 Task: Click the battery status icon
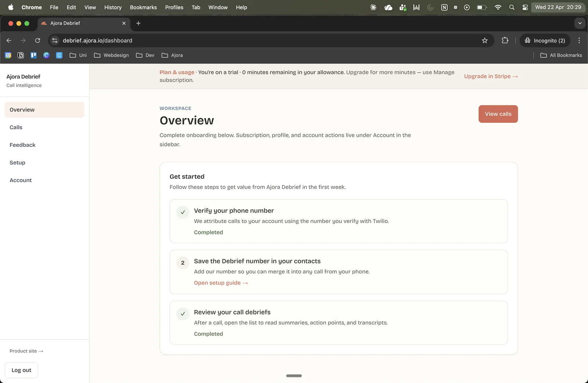click(x=482, y=7)
